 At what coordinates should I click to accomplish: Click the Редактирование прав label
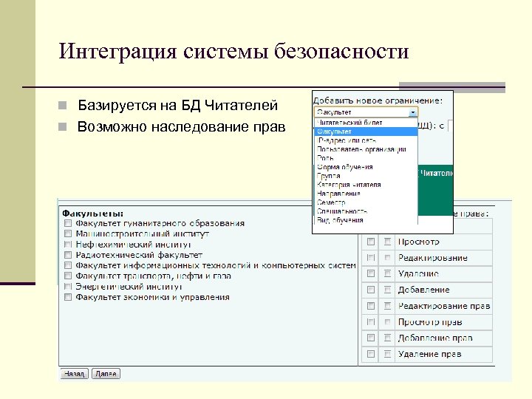pos(444,306)
